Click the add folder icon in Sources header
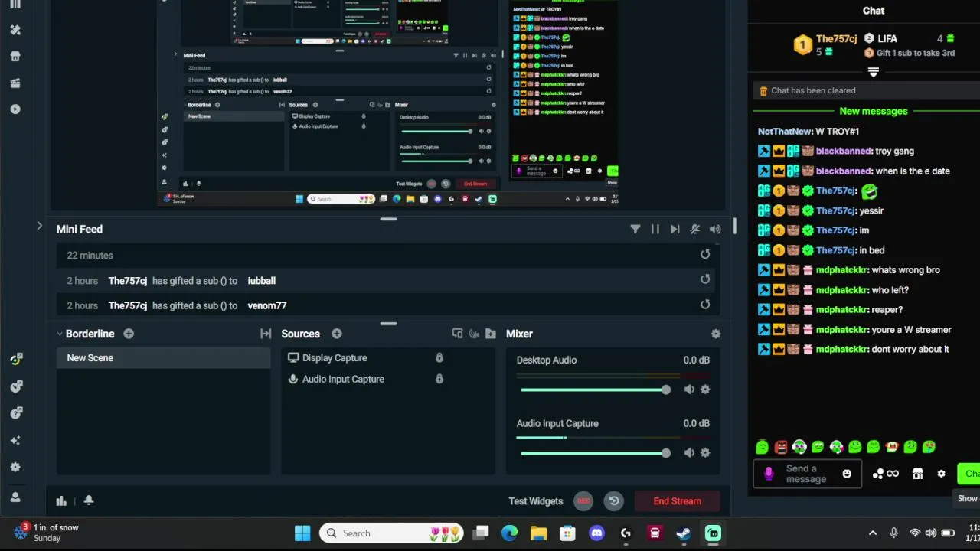The image size is (980, 551). click(x=491, y=334)
